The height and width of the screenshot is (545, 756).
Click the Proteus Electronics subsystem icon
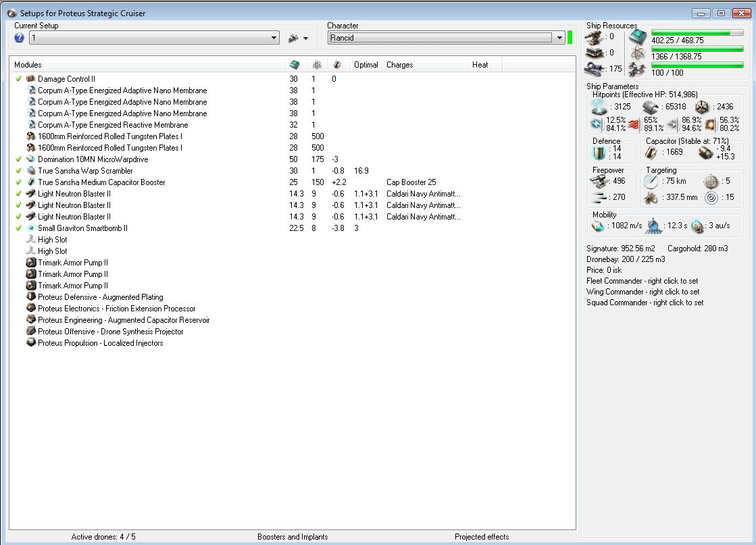pyautogui.click(x=31, y=309)
